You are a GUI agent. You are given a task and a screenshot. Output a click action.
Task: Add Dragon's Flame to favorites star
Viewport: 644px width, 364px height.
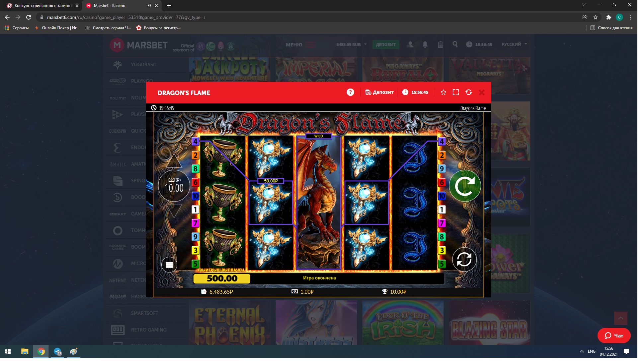[443, 92]
